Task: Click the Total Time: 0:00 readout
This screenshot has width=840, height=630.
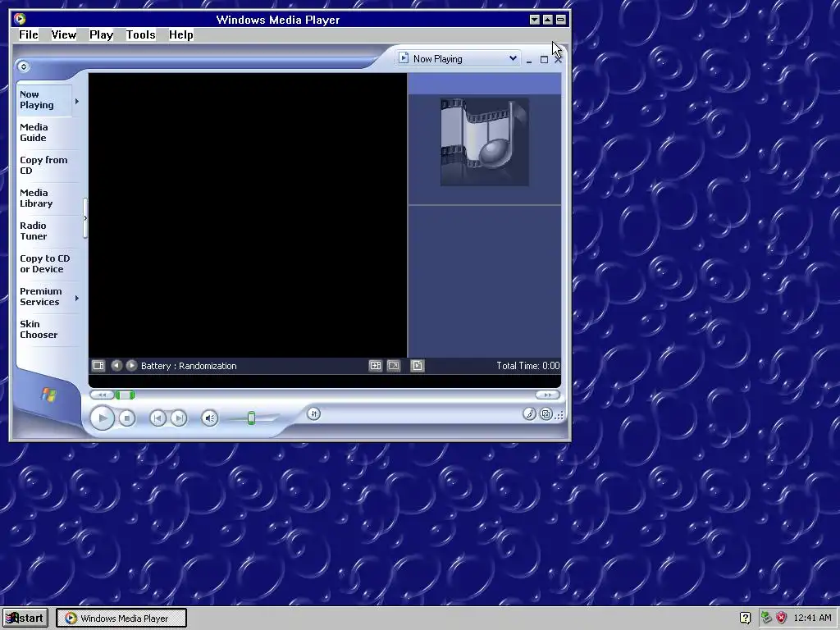Action: 527,366
